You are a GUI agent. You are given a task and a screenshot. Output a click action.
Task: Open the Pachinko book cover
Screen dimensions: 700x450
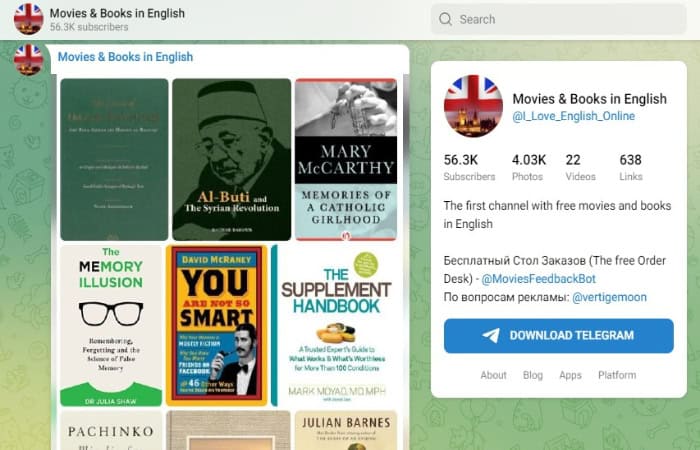[111, 430]
